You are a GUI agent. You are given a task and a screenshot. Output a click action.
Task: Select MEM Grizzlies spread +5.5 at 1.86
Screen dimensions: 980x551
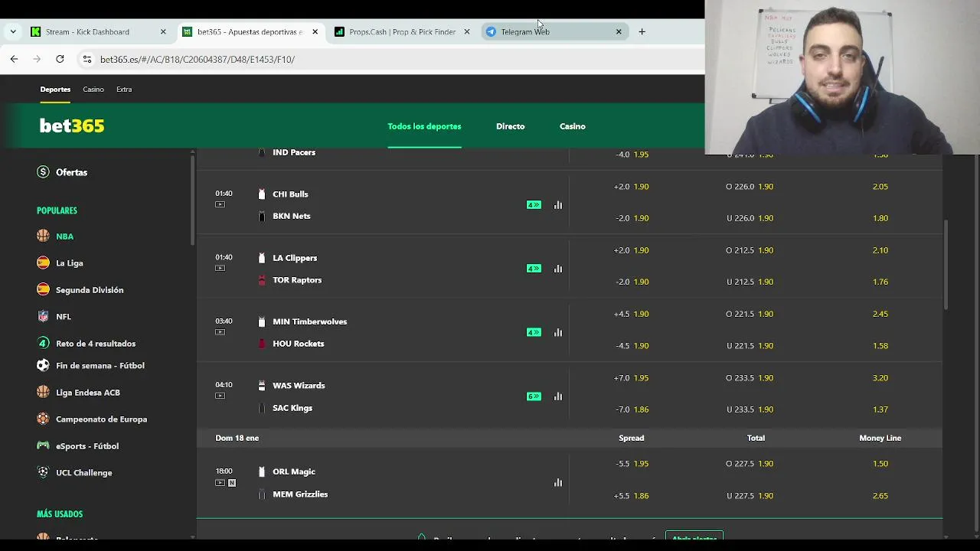631,496
